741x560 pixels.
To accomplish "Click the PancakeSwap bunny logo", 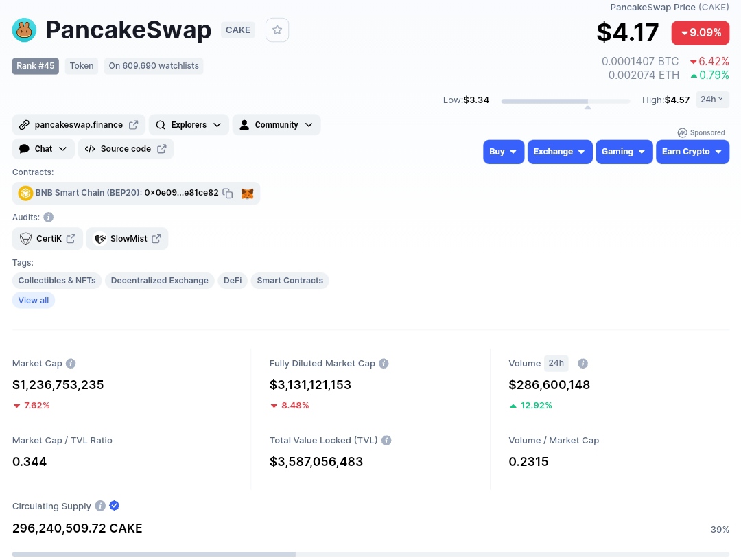I will (25, 30).
